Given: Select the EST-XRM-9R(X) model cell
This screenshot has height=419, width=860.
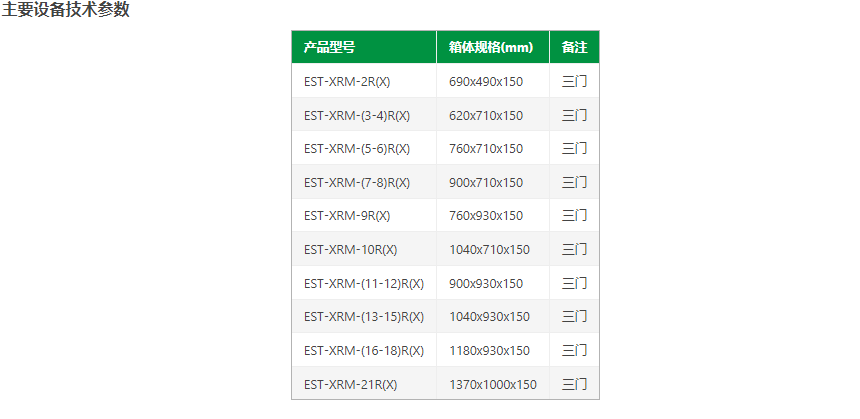Looking at the screenshot, I should 347,216.
